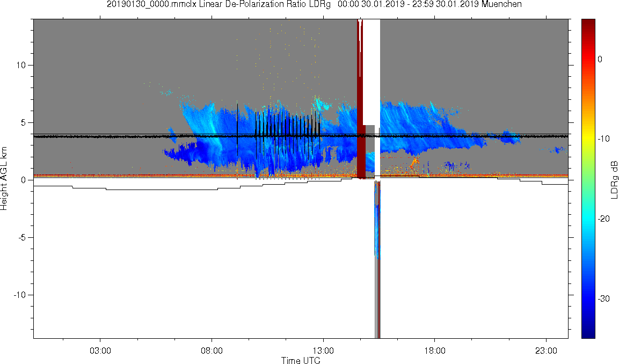Click the height axis label 5
619x364 pixels.
click(23, 123)
